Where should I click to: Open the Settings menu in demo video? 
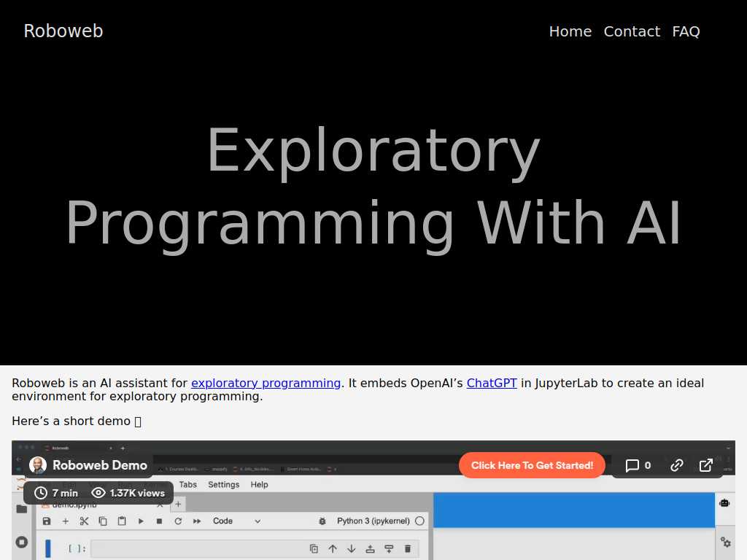(223, 484)
